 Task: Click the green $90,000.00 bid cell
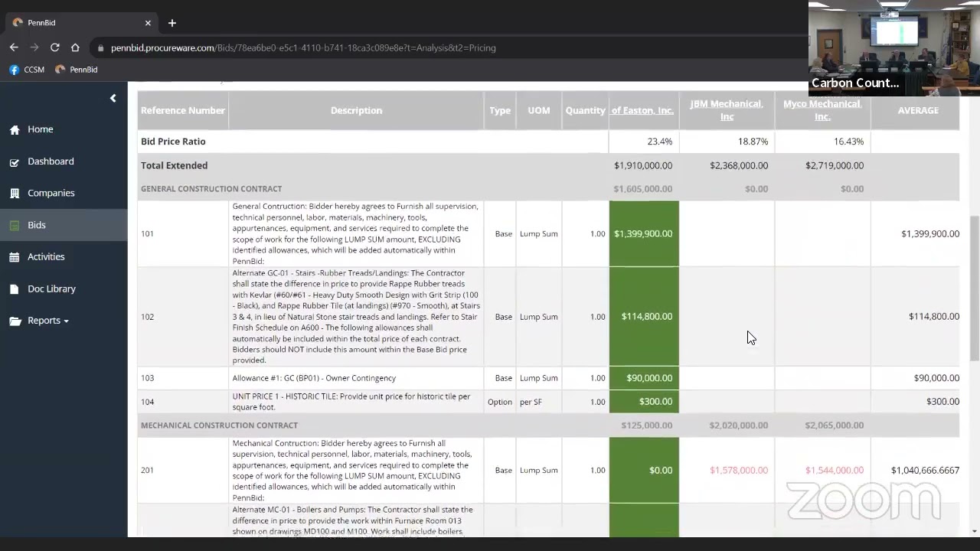(644, 378)
